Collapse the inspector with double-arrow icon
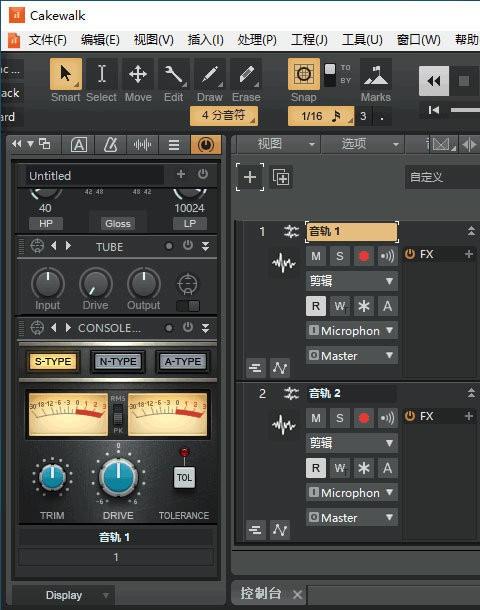The image size is (480, 610). [x=16, y=144]
